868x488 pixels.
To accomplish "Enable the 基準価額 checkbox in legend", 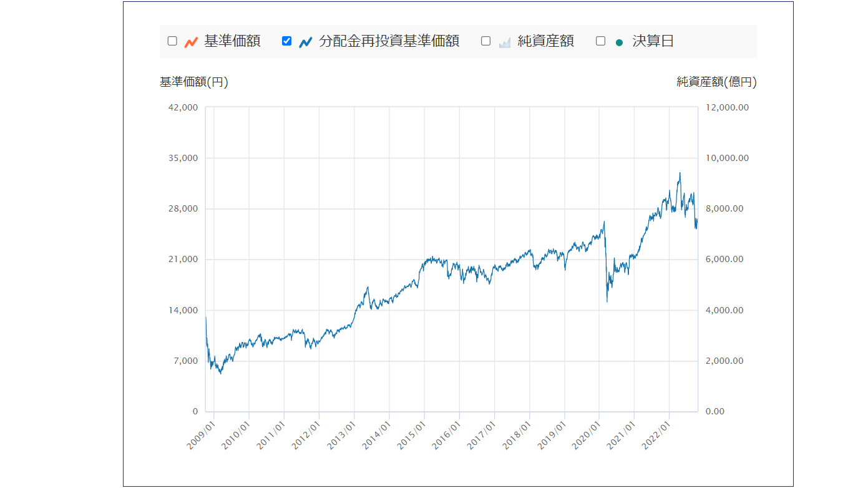I will (172, 41).
